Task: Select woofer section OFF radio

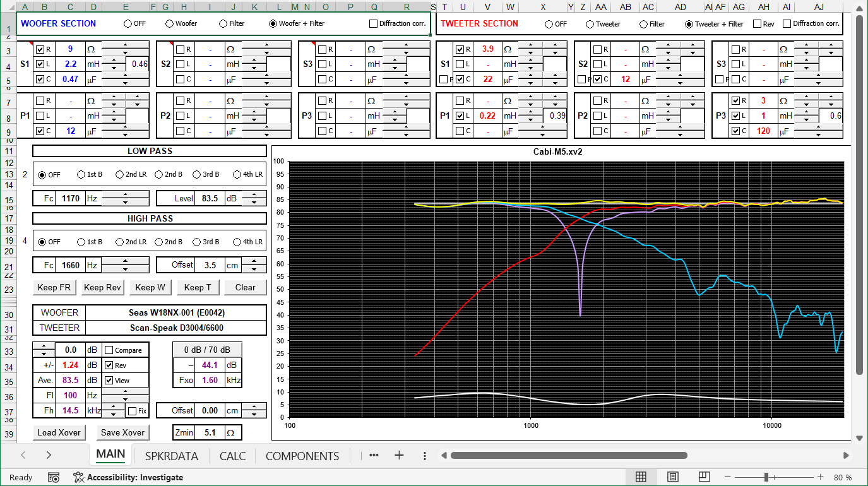Action: [128, 23]
